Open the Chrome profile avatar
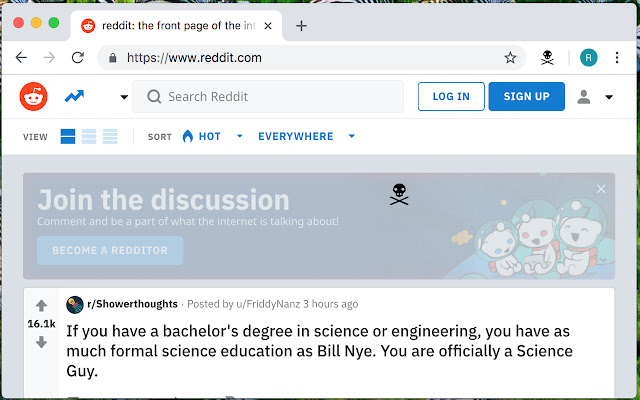This screenshot has width=640, height=400. [x=589, y=57]
